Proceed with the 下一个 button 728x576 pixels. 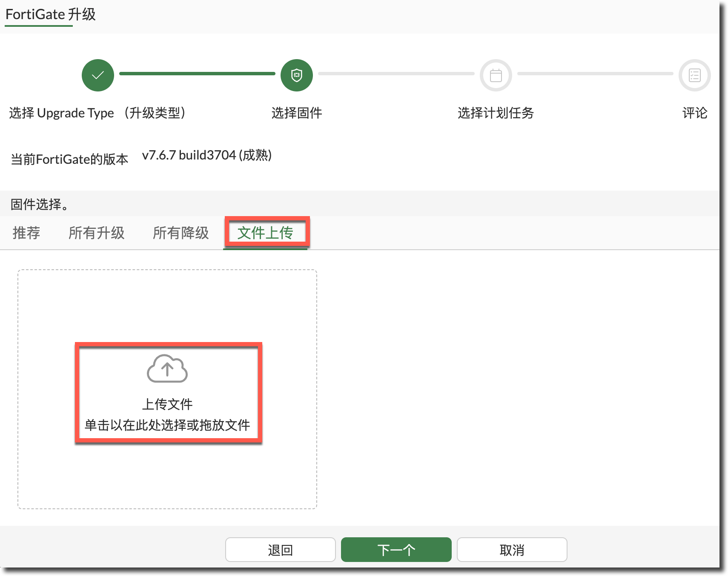(396, 550)
